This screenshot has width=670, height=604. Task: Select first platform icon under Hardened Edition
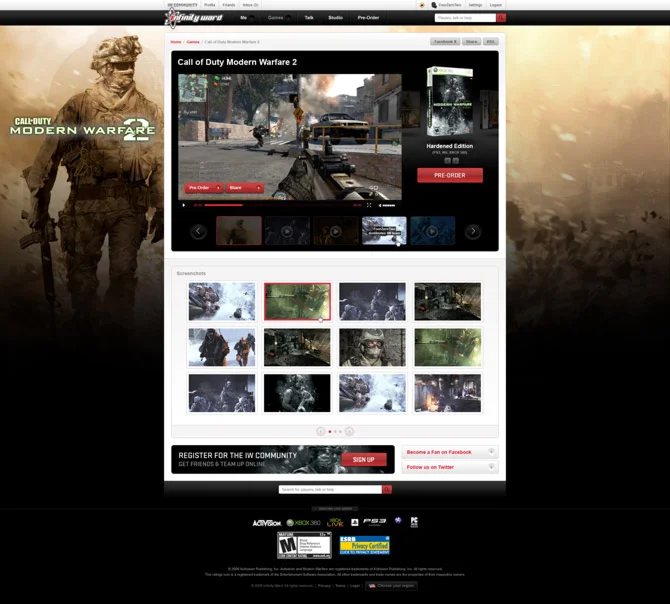pyautogui.click(x=447, y=161)
